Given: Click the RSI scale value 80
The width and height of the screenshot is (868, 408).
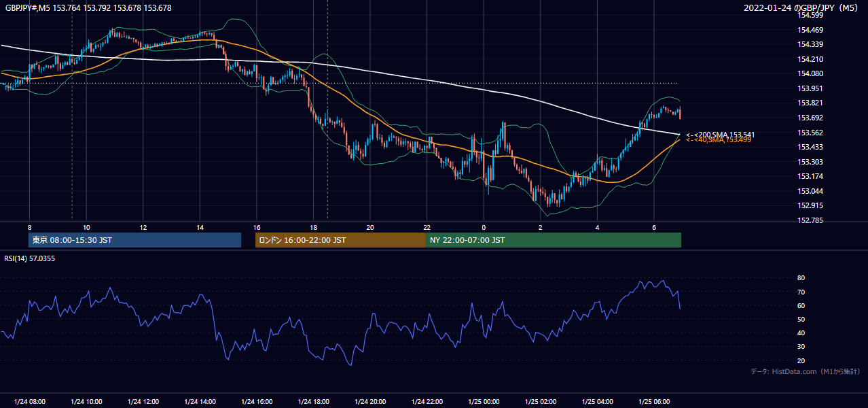Looking at the screenshot, I should click(801, 278).
